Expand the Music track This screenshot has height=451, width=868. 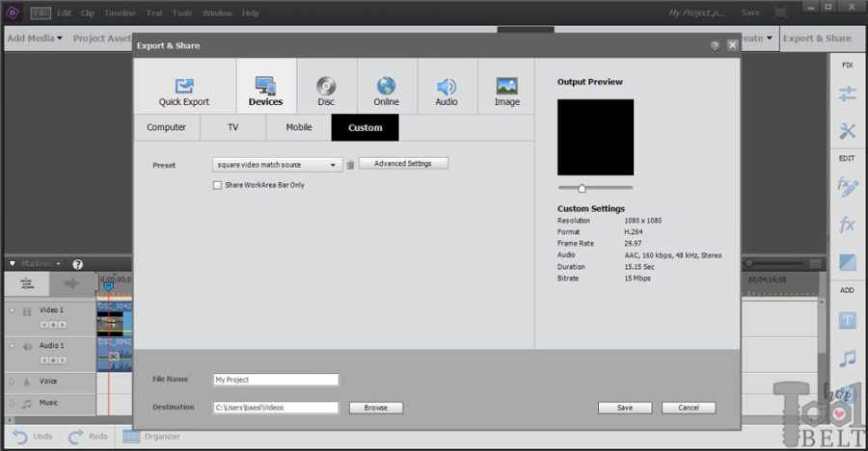12,403
